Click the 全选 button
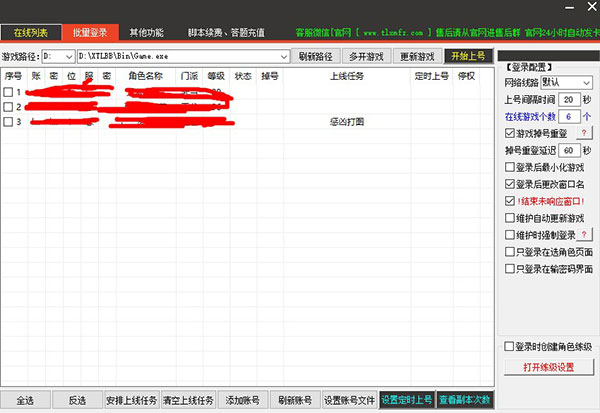This screenshot has width=600, height=413. [x=25, y=400]
